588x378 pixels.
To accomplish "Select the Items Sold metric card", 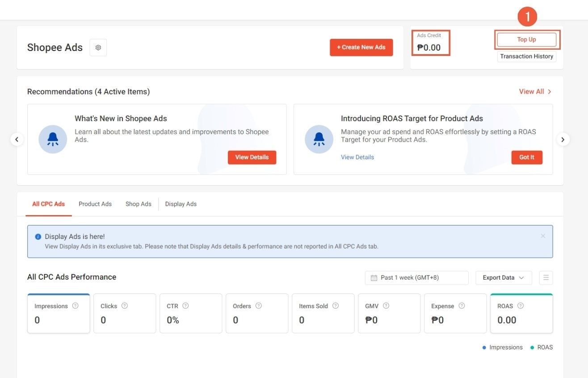I will click(x=323, y=313).
